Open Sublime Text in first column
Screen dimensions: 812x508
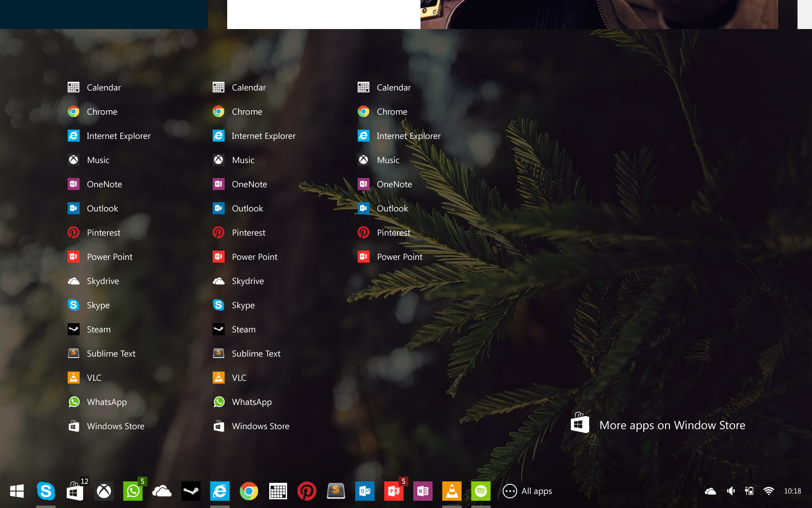tap(101, 353)
